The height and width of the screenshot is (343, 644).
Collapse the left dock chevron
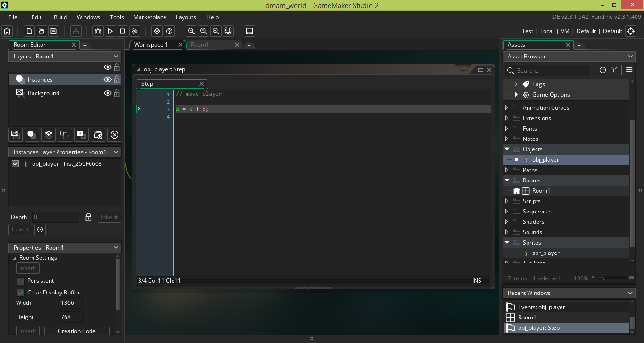[3, 190]
